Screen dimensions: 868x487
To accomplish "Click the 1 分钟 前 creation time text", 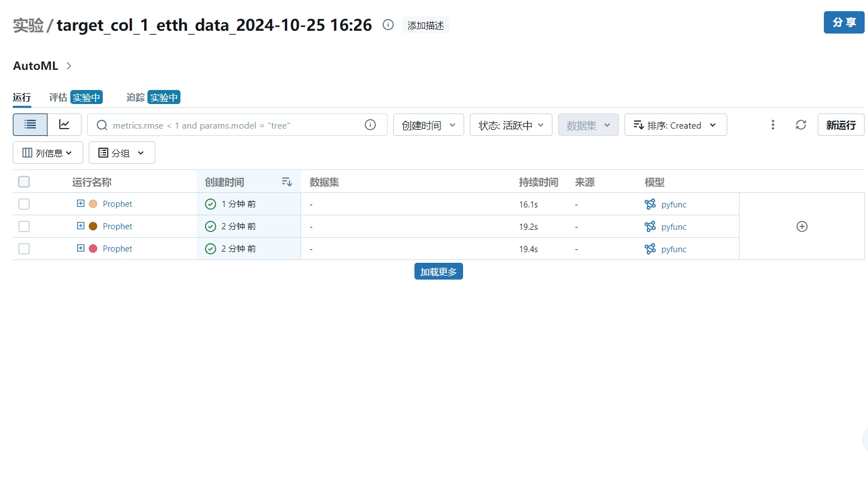I will point(239,204).
